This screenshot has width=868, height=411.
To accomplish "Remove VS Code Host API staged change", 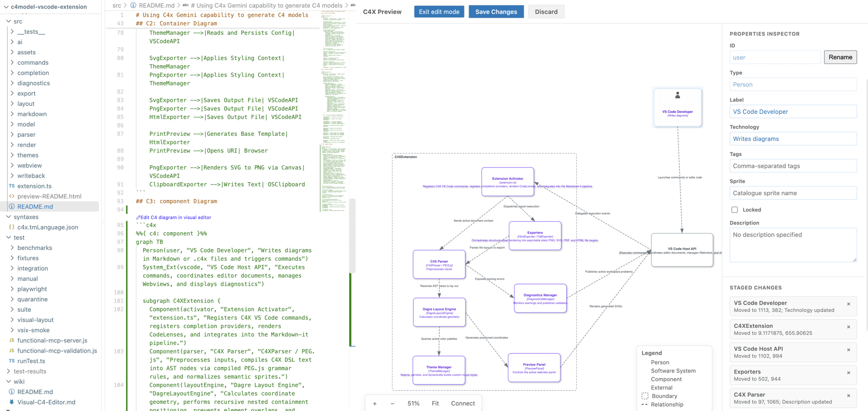I will (x=849, y=350).
